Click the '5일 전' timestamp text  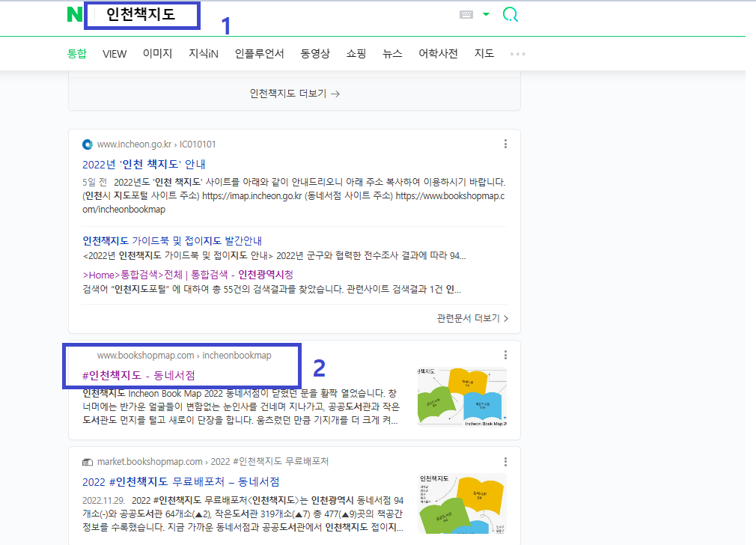(94, 183)
